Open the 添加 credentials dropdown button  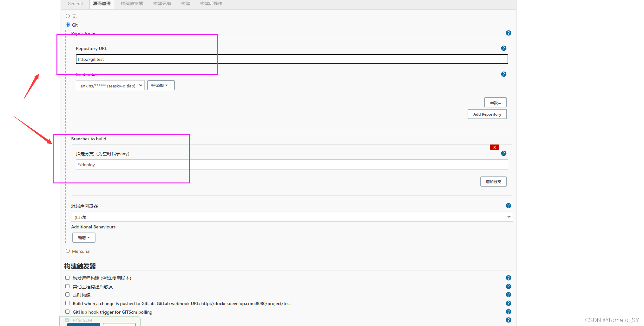161,85
